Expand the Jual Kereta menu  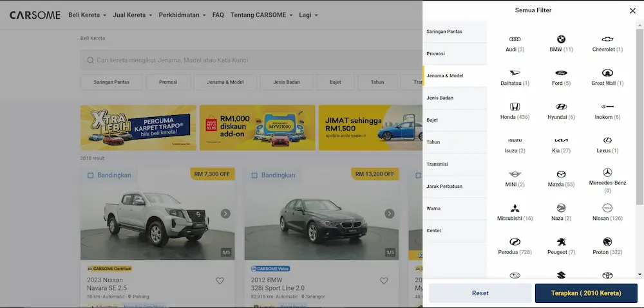pos(133,15)
